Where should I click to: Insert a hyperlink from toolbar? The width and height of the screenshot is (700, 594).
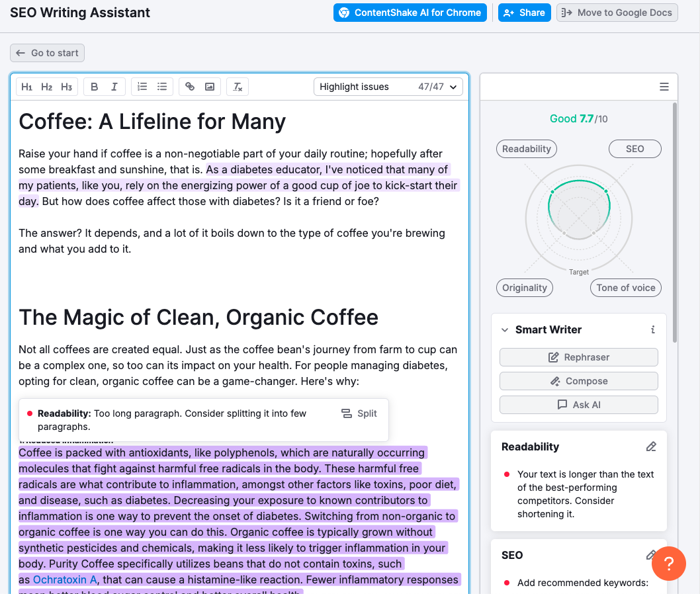click(x=190, y=87)
